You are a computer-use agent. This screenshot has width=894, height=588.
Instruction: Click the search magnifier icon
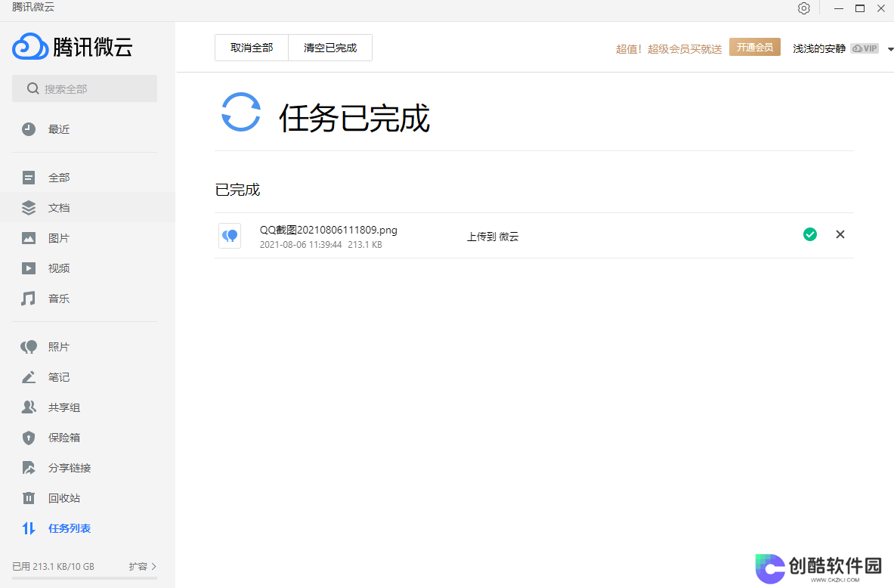point(33,88)
